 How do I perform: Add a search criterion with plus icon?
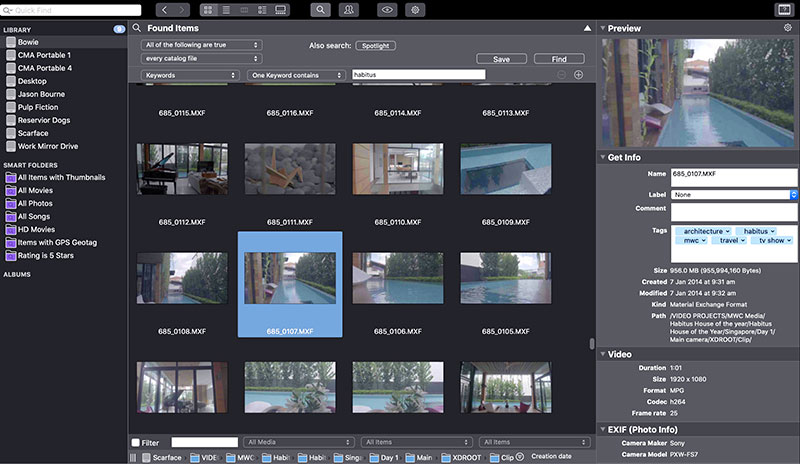(579, 75)
